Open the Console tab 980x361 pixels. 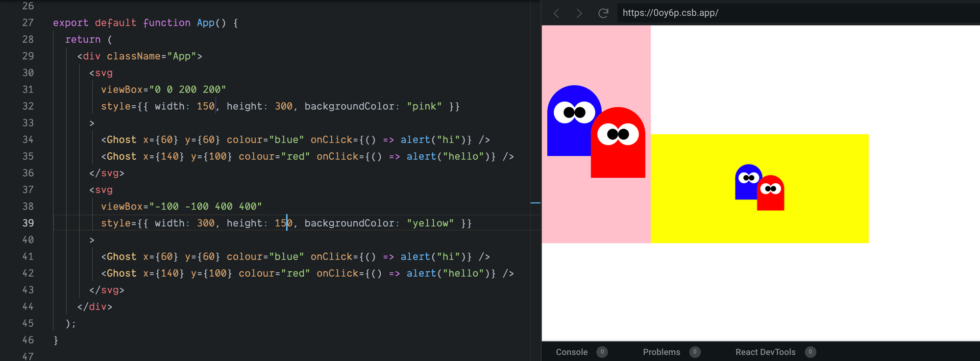point(571,352)
